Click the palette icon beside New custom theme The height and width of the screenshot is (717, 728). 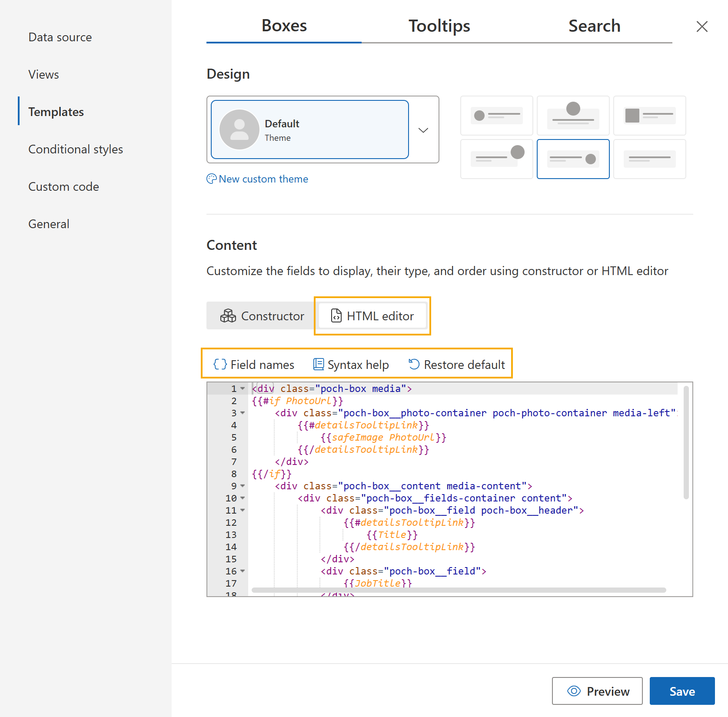coord(212,179)
